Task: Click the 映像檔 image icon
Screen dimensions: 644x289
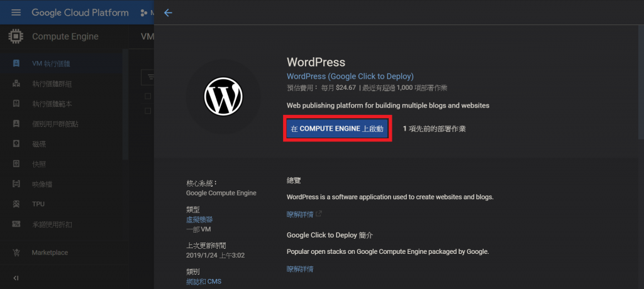Action: [x=16, y=184]
